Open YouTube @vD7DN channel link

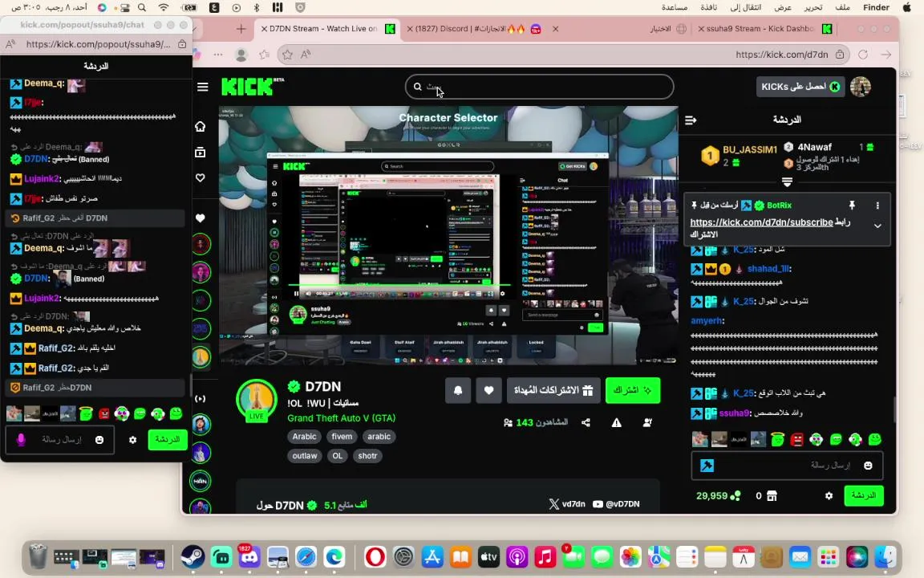pyautogui.click(x=616, y=504)
